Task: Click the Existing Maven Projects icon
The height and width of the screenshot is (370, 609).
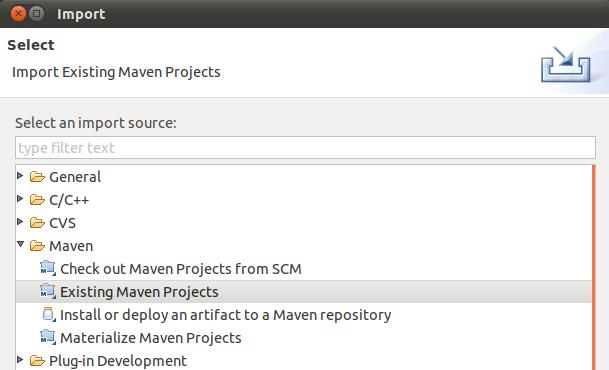Action: (48, 292)
